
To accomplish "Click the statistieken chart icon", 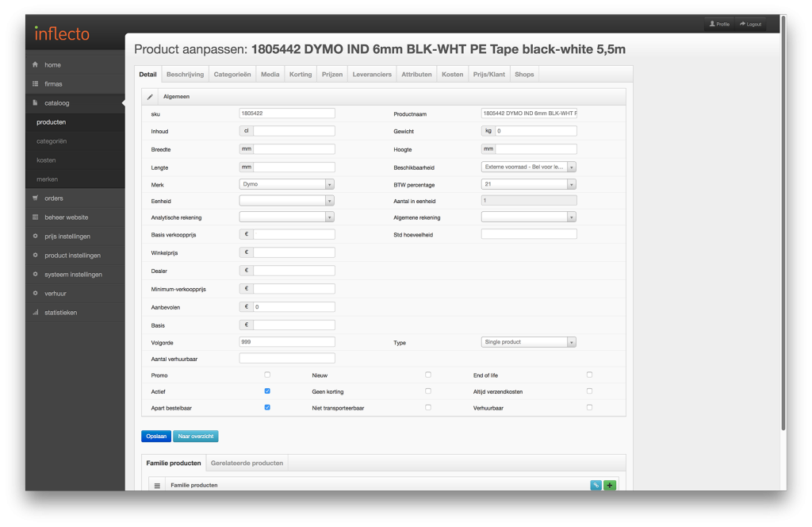I will pyautogui.click(x=36, y=313).
